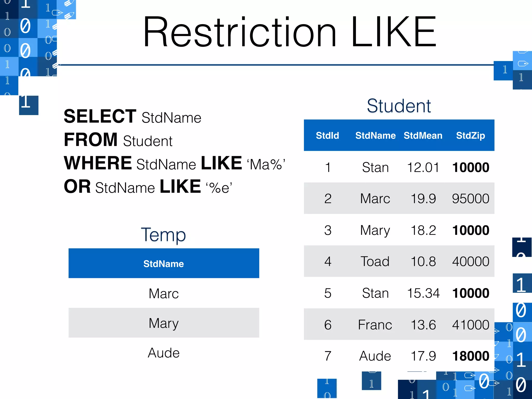
Task: Click the 19.9 mean value cell
Action: [423, 199]
